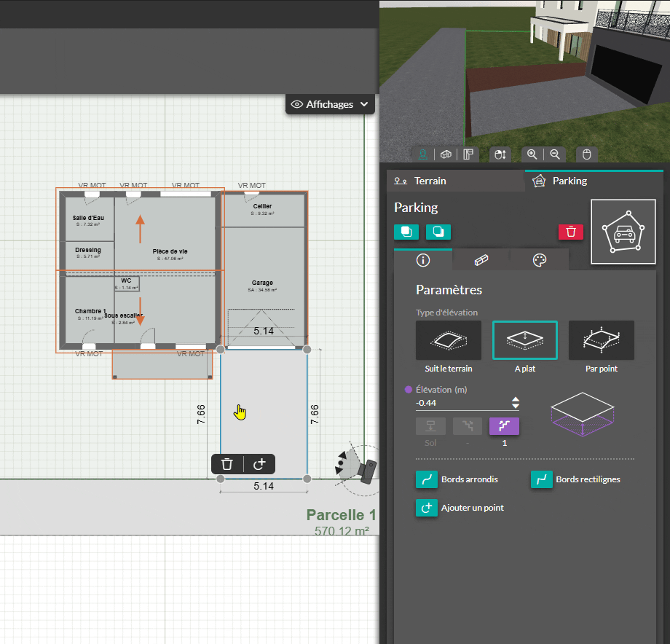Select the floor plan view icon
This screenshot has width=670, height=644.
[468, 154]
